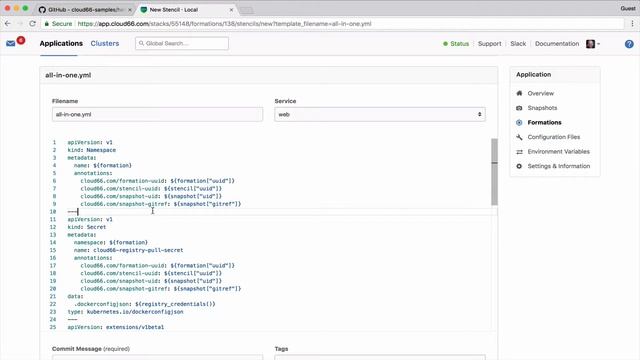Click code line "kind: Secret"
Image resolution: width=640 pixels, height=360 pixels.
pos(87,227)
